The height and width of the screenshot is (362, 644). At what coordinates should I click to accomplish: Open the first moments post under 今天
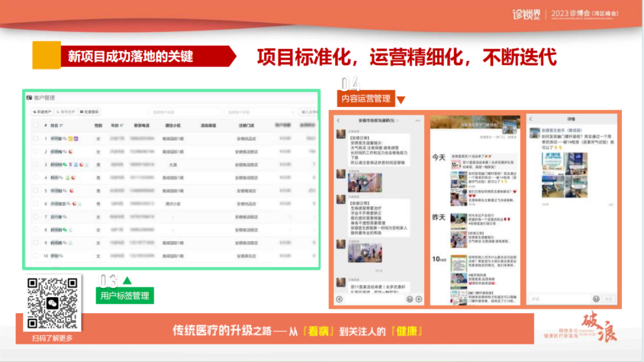tap(484, 163)
